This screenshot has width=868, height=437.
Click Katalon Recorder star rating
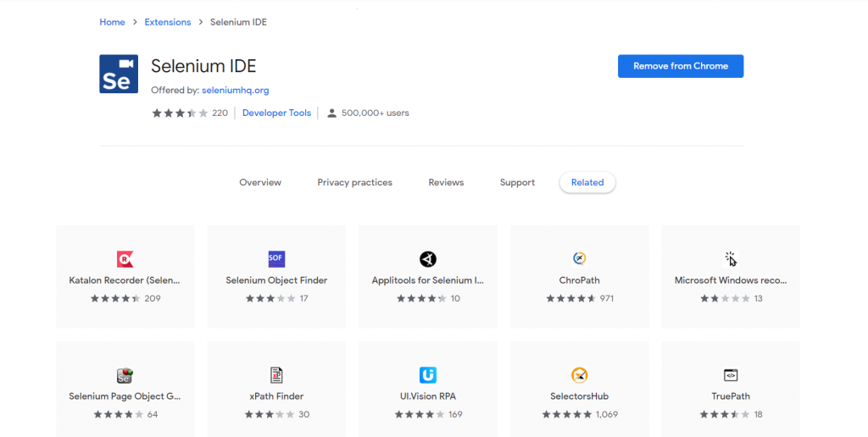pyautogui.click(x=115, y=298)
